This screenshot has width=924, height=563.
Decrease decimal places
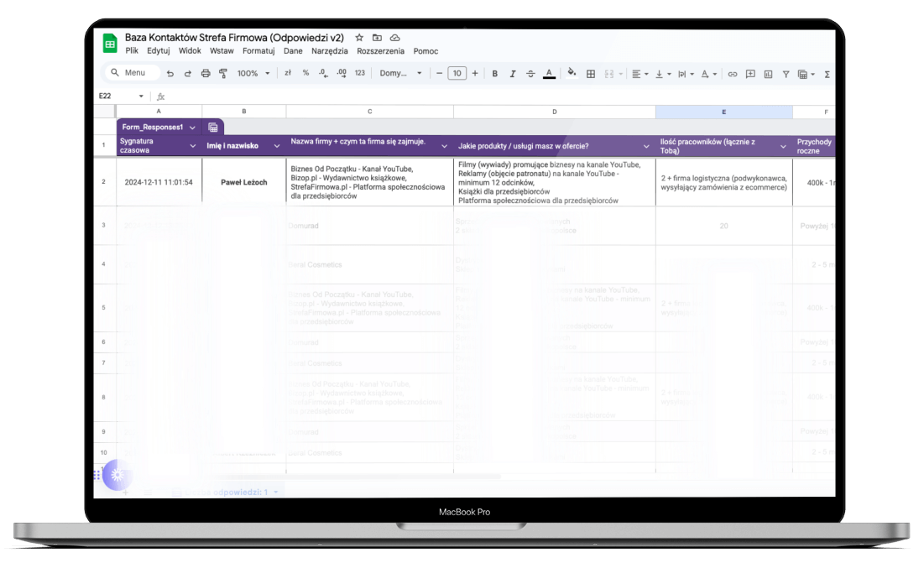pyautogui.click(x=323, y=73)
